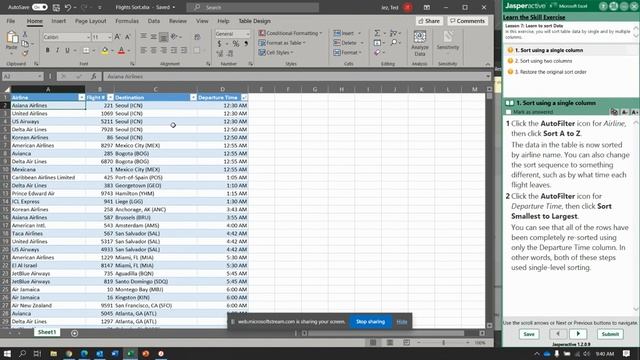Apply Underline formatting
This screenshot has height=360, width=640.
67,50
